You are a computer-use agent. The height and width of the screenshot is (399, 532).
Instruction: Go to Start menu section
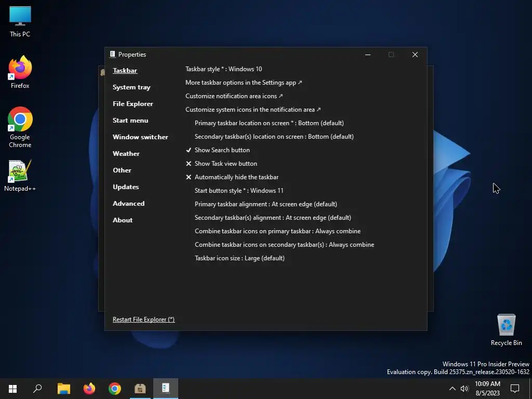(x=130, y=121)
